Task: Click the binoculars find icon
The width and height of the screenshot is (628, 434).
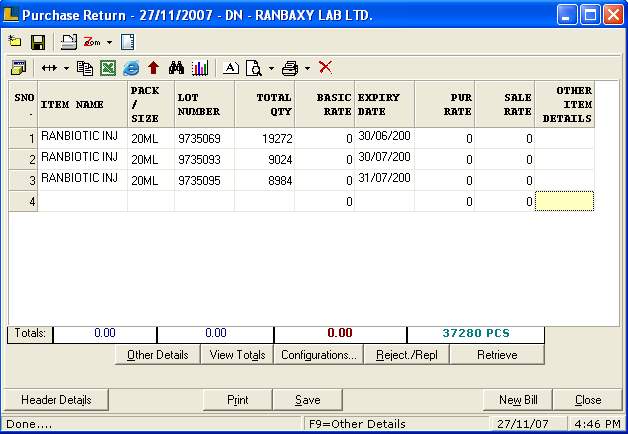Action: [x=176, y=68]
